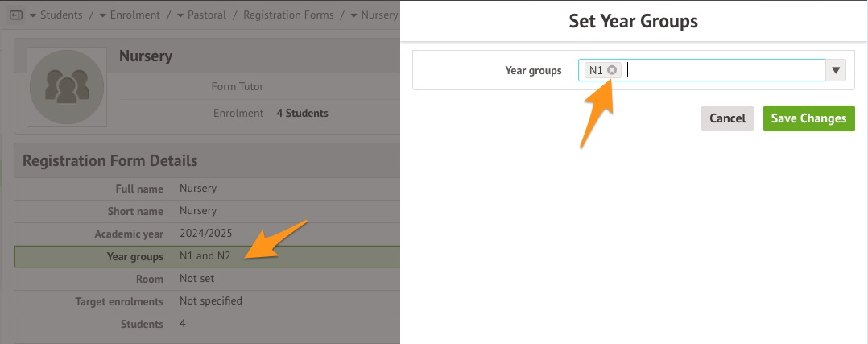
Task: Click the Academic year 2024/2025 row
Action: (207, 234)
